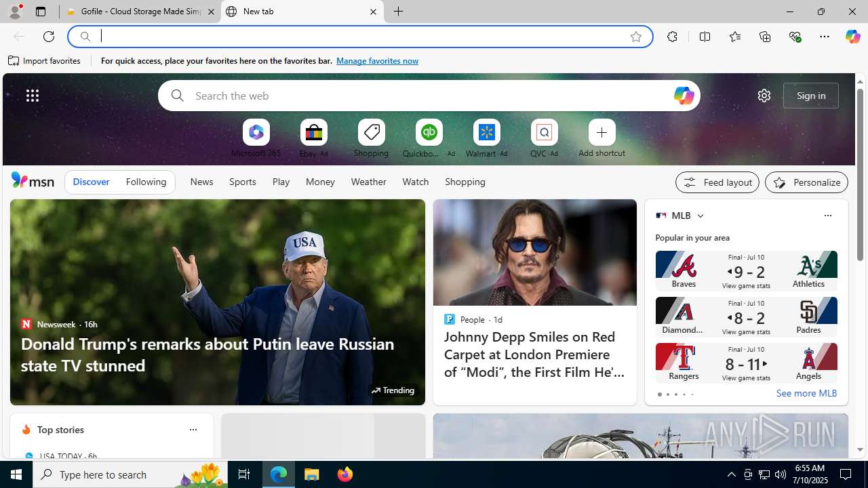Click Manage favorites now link
Viewport: 868px width, 488px height.
tap(377, 61)
